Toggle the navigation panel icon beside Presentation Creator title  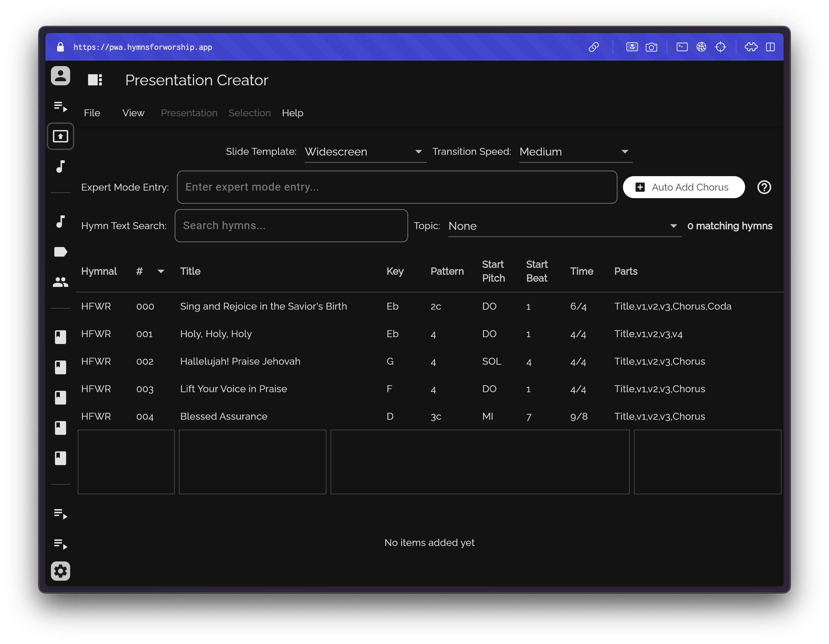[95, 80]
